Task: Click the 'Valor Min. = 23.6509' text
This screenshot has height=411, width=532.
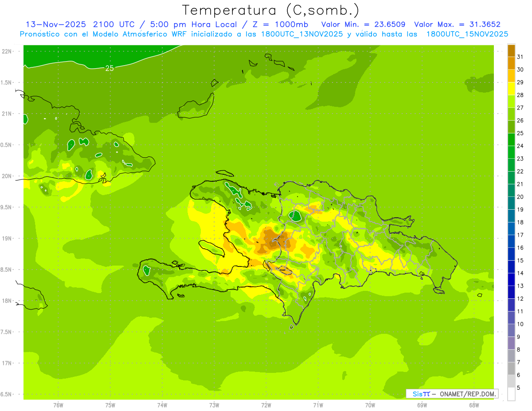Action: coord(364,24)
